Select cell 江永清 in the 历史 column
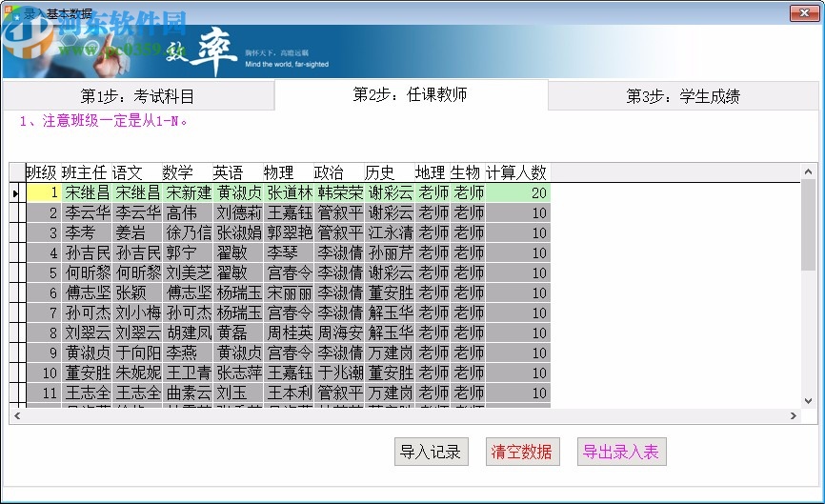Image resolution: width=825 pixels, height=504 pixels. [390, 233]
